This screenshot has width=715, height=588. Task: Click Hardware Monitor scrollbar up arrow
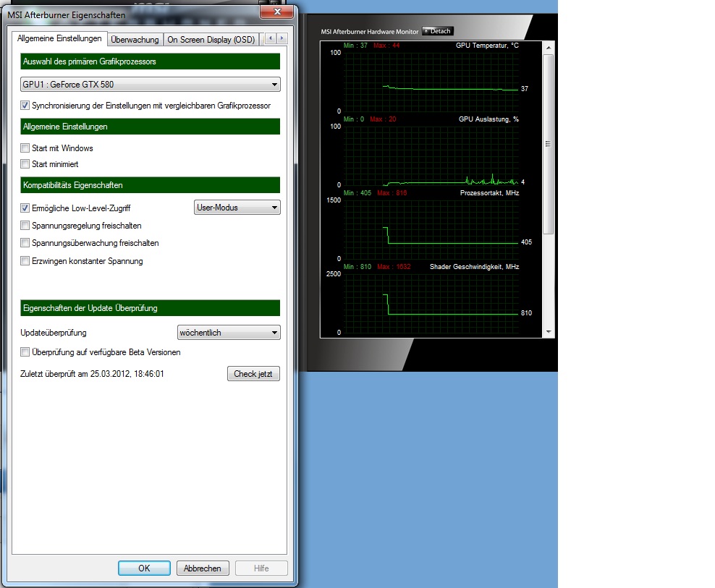(x=549, y=48)
